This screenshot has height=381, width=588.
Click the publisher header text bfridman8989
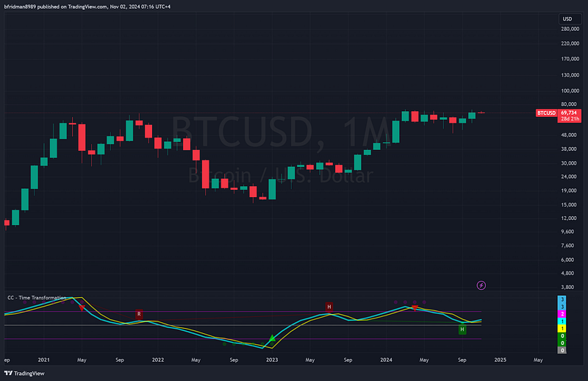20,7
